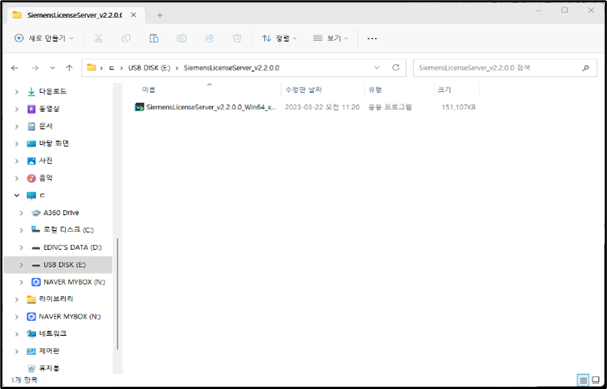
Task: Click date 2023-03-22 오전 11:20 cell
Action: click(322, 107)
